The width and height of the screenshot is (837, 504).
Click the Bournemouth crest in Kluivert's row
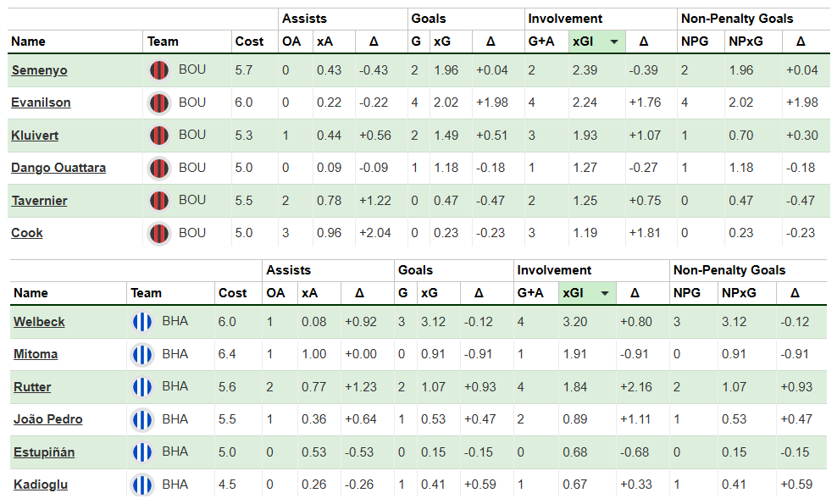[158, 136]
